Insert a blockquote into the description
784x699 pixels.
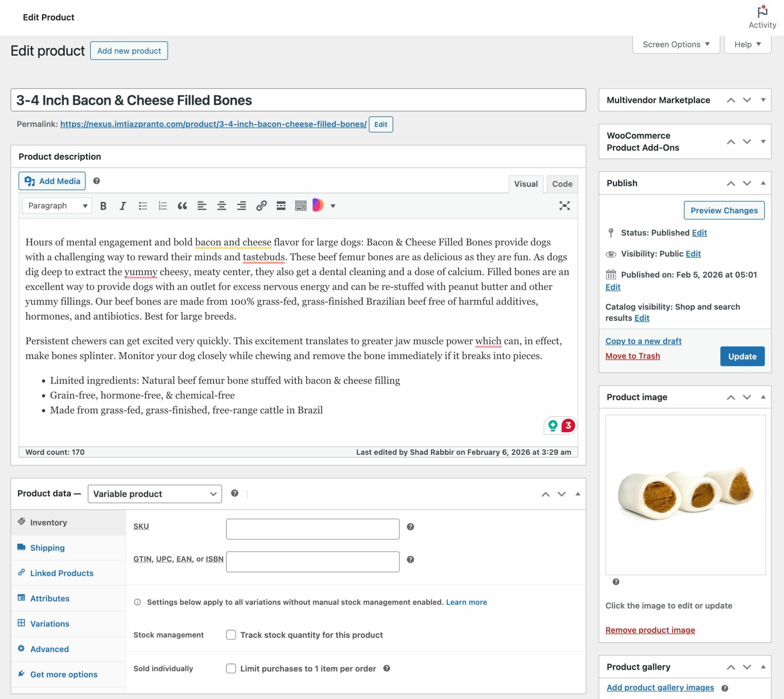182,206
